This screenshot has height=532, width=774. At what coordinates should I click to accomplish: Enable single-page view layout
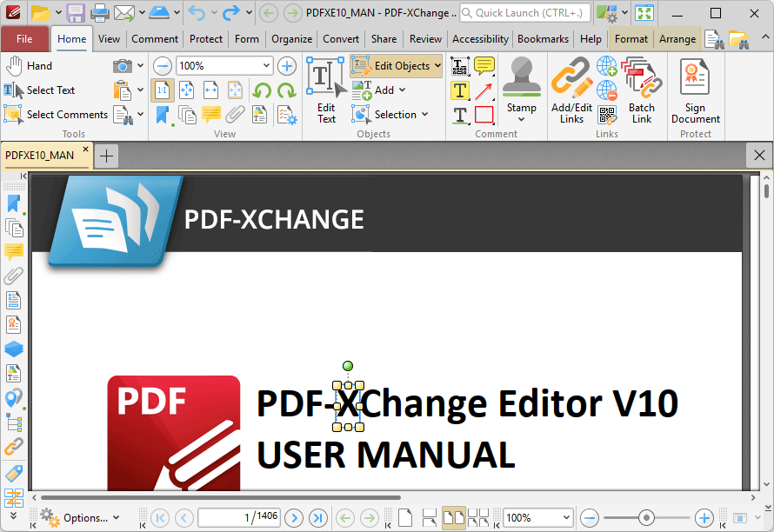click(x=404, y=516)
